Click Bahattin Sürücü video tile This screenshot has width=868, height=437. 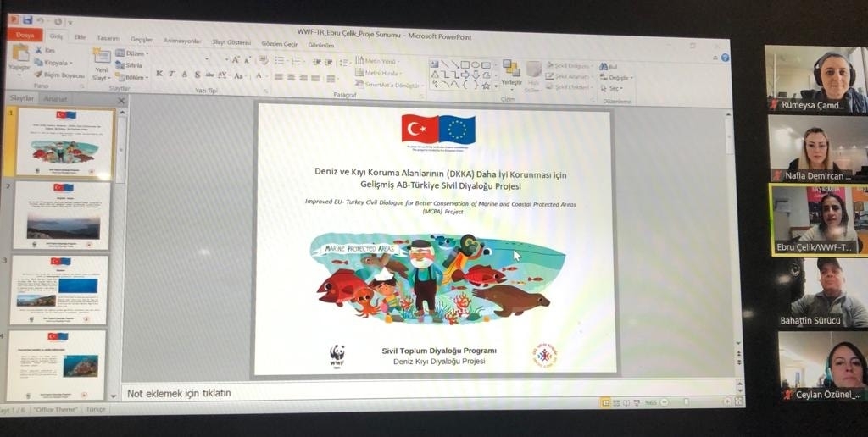pos(822,293)
